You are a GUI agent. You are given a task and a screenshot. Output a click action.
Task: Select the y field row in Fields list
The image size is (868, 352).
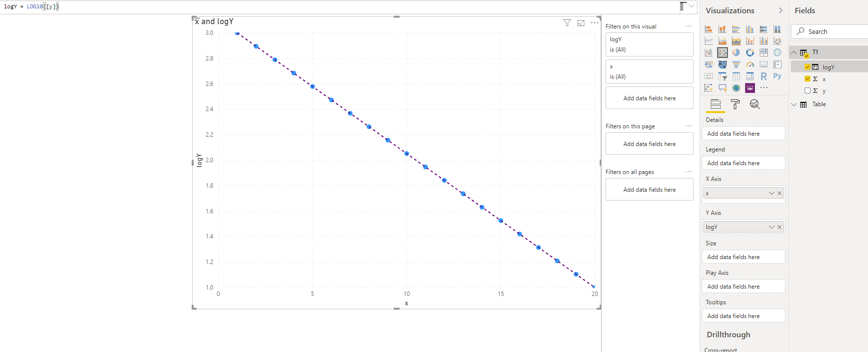coord(829,90)
